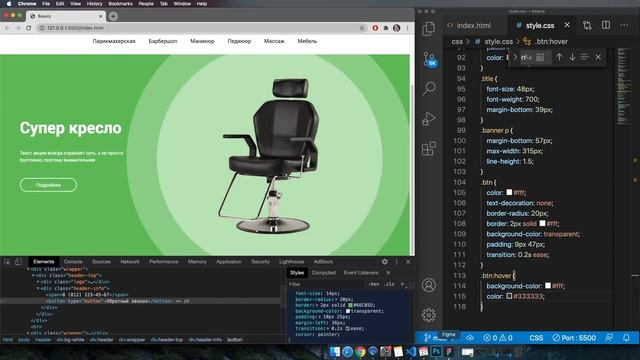Stop Live Server Port : 5500
640x360 pixels.
574,338
